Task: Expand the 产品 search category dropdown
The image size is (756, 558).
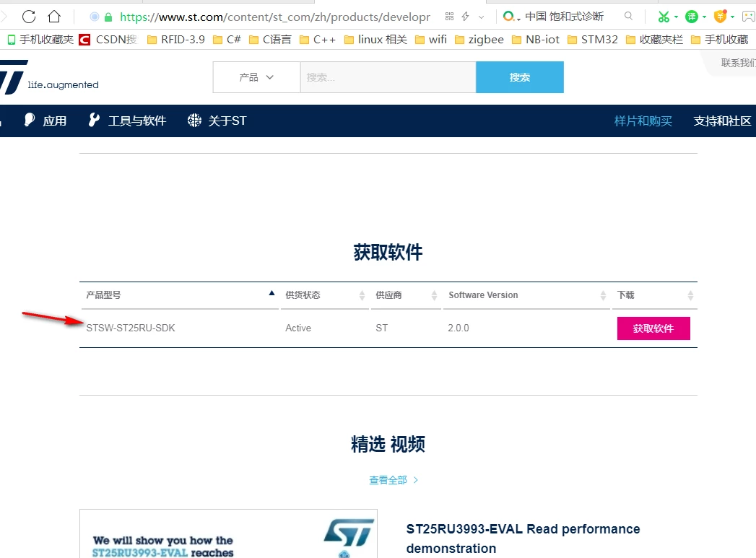Action: click(256, 77)
